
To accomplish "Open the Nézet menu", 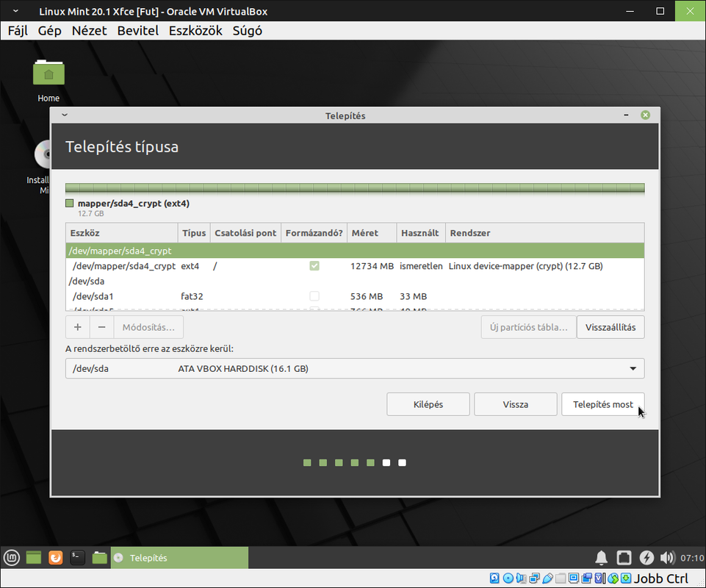I will (89, 31).
